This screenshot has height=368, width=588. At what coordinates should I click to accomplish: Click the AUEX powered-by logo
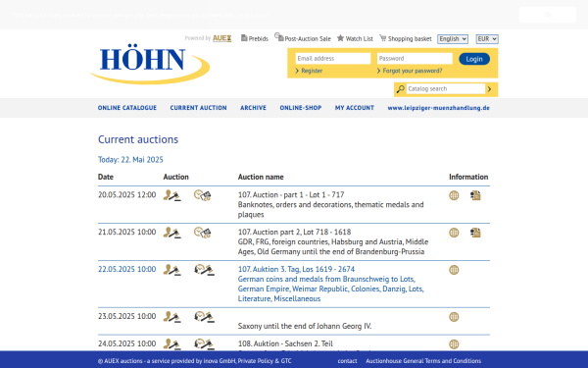tap(222, 38)
